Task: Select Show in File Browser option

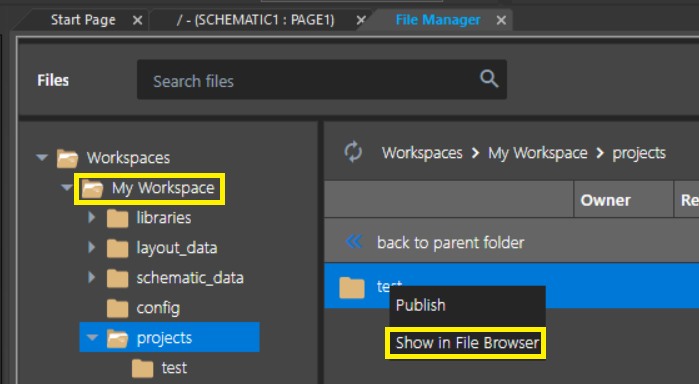Action: point(467,343)
